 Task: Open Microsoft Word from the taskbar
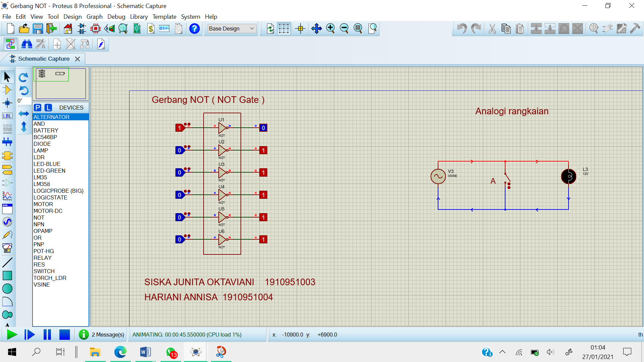coord(145,352)
